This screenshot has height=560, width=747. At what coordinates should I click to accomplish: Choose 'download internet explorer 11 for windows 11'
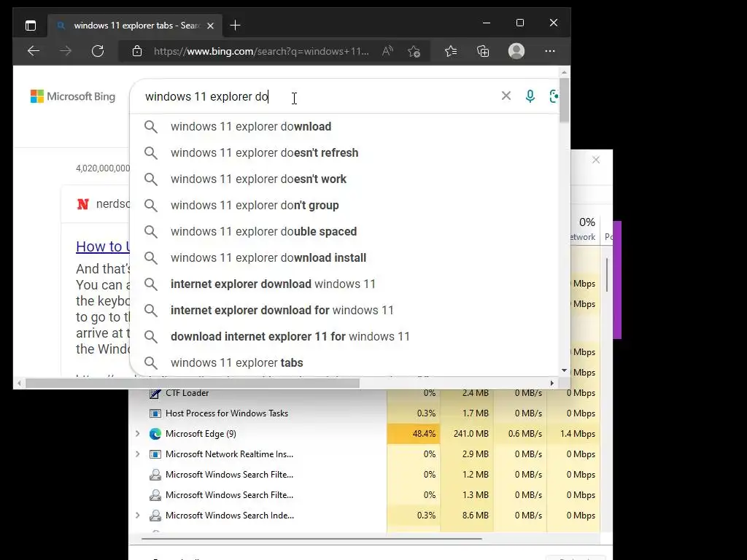pyautogui.click(x=344, y=336)
